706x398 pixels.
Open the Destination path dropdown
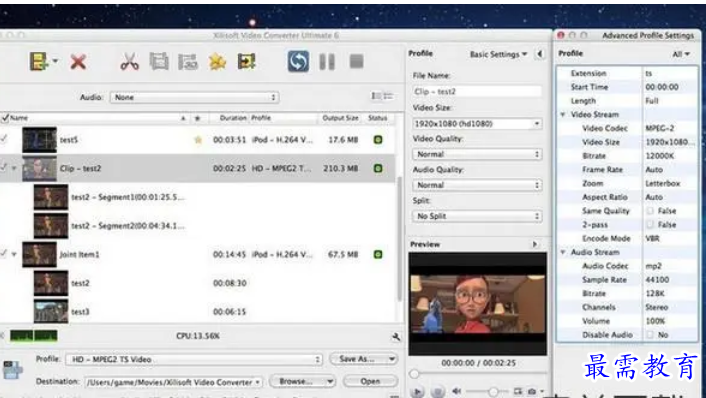tap(173, 382)
